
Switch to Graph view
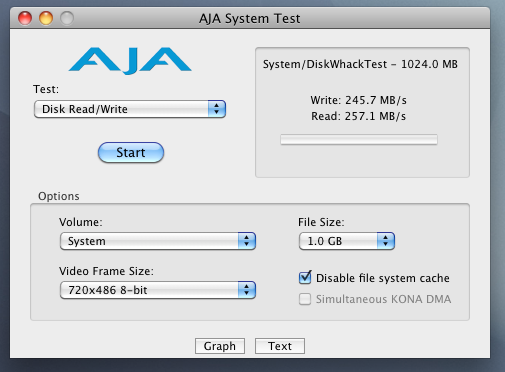click(x=220, y=346)
